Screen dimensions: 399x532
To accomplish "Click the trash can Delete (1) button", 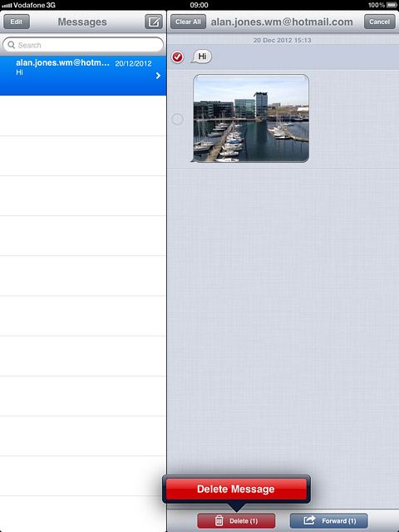I will click(x=236, y=520).
